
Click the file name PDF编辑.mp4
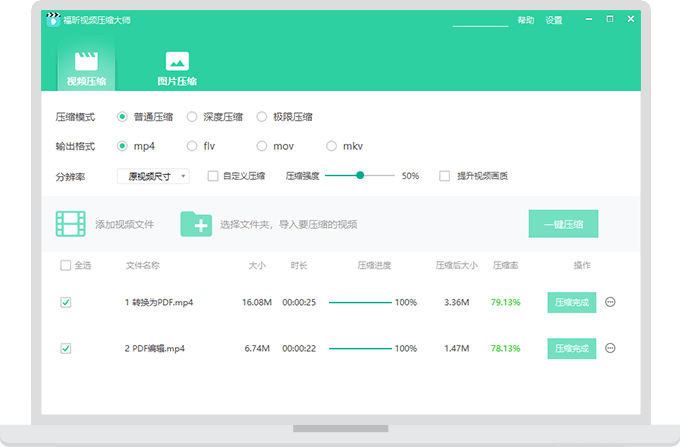158,348
